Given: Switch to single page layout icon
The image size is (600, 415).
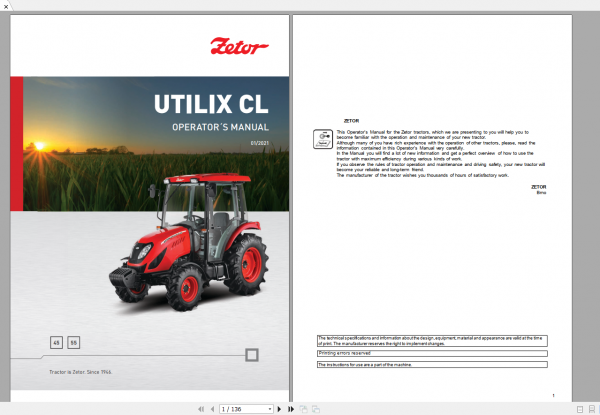Looking at the screenshot, I should point(580,409).
